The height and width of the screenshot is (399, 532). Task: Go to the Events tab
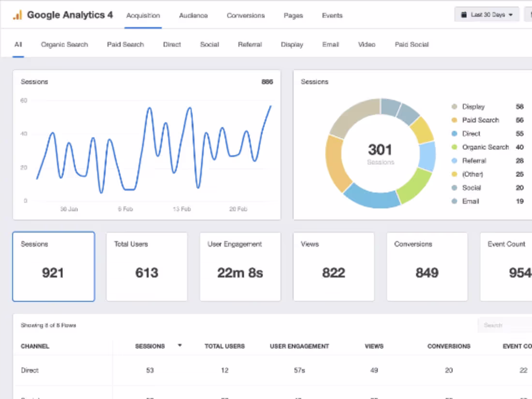[x=332, y=15]
